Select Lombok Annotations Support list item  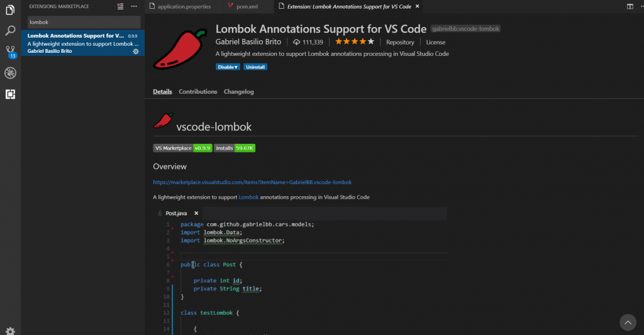click(x=82, y=43)
